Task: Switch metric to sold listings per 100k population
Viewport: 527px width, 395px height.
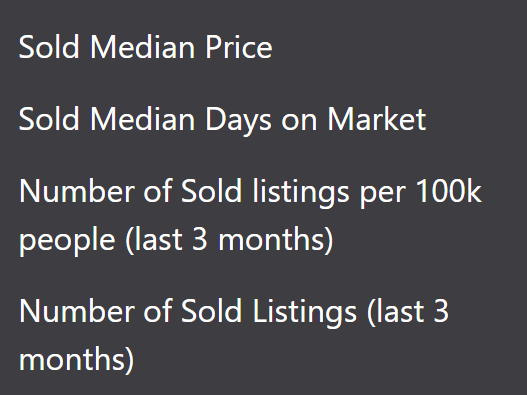Action: 250,215
